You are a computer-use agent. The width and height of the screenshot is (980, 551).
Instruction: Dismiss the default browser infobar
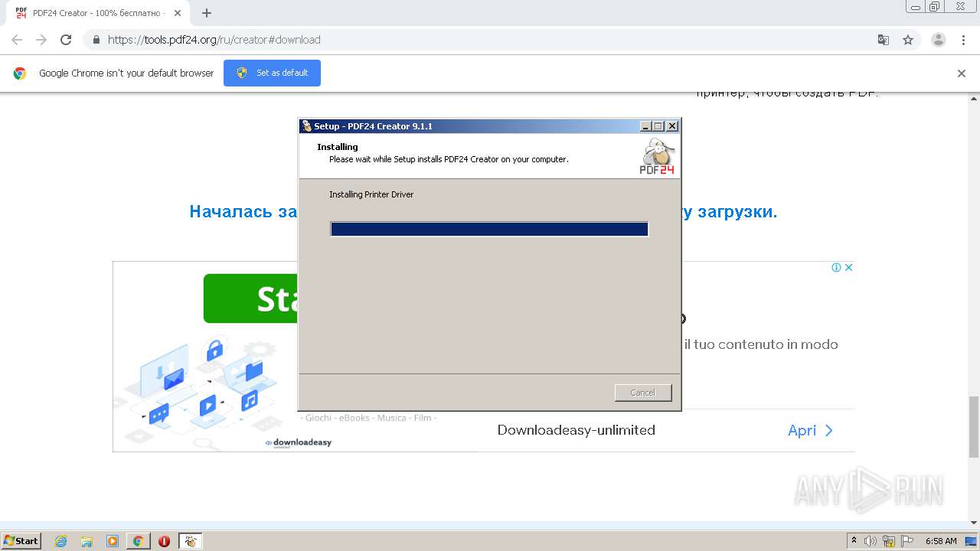962,73
